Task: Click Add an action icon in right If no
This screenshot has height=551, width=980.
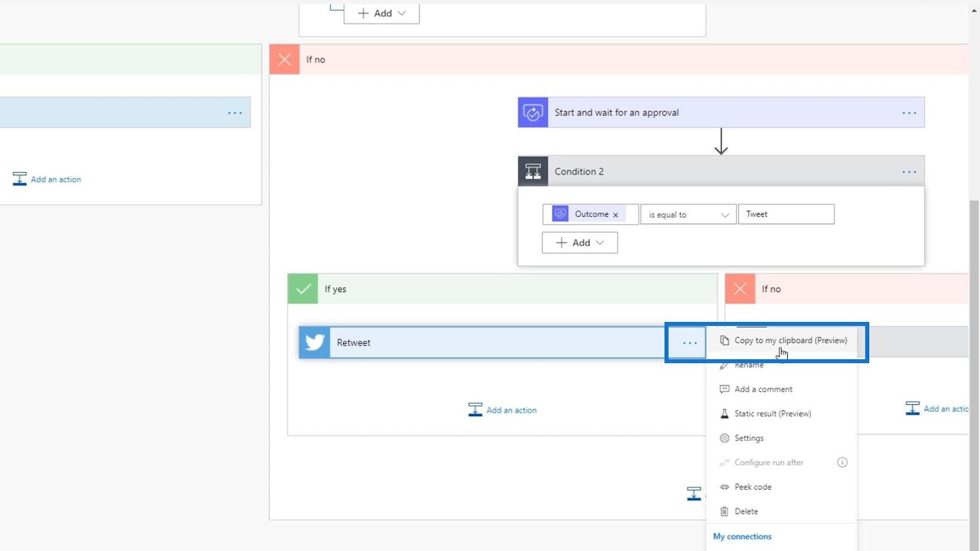Action: (x=913, y=408)
